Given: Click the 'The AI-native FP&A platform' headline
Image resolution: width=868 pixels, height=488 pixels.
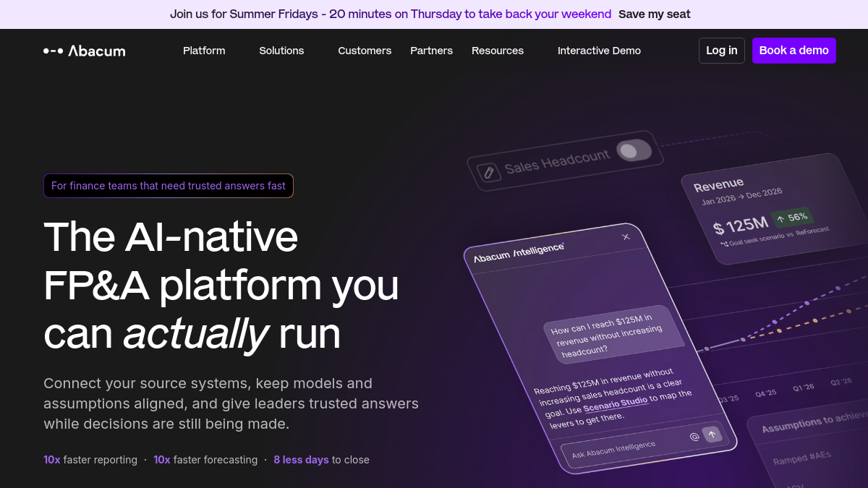Looking at the screenshot, I should [221, 285].
